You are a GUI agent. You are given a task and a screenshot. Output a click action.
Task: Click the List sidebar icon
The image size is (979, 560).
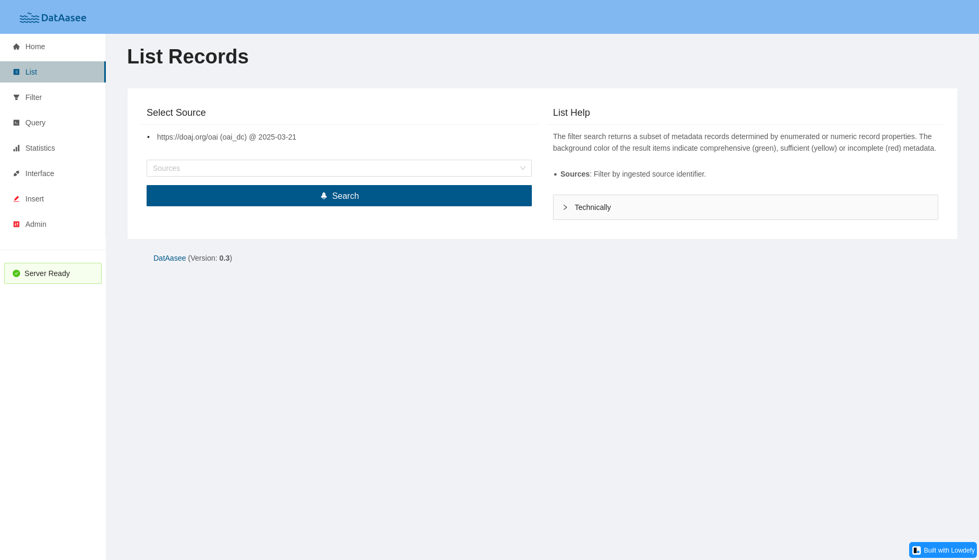16,72
